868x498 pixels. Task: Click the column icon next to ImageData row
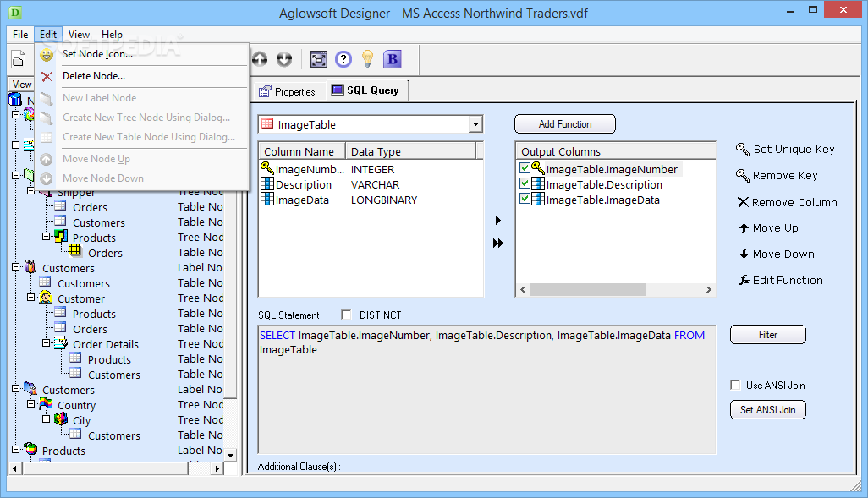click(267, 199)
